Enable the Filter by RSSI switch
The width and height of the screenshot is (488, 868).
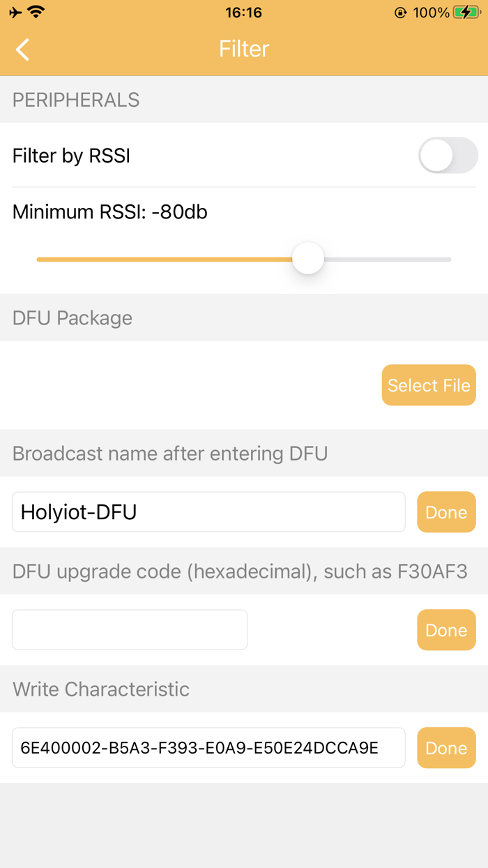tap(448, 156)
